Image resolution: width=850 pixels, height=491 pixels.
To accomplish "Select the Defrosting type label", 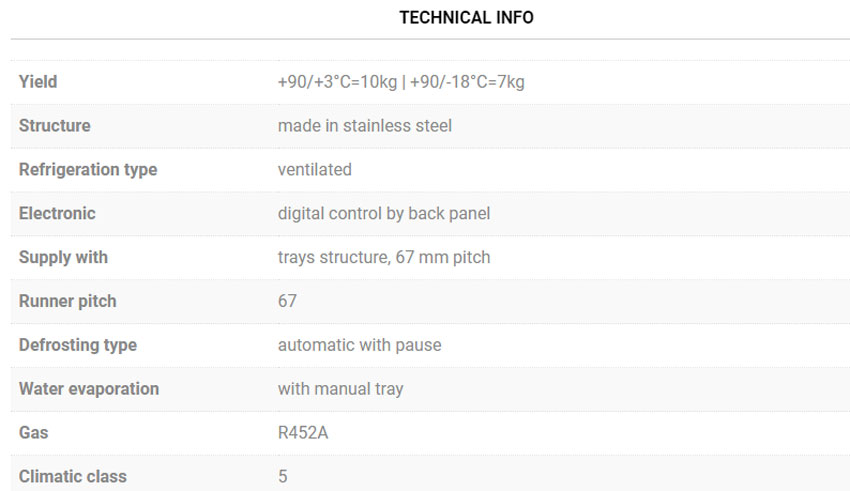I will [x=78, y=345].
